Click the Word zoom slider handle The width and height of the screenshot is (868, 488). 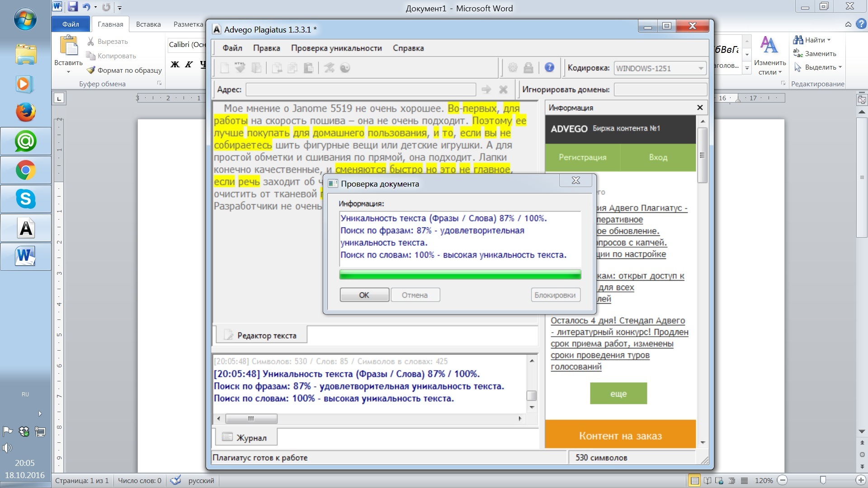[x=823, y=480]
